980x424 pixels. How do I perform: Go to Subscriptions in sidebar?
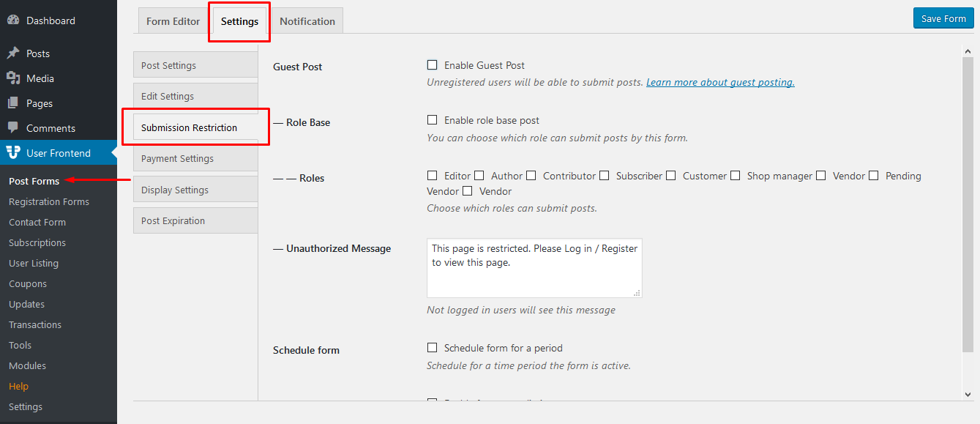tap(37, 242)
